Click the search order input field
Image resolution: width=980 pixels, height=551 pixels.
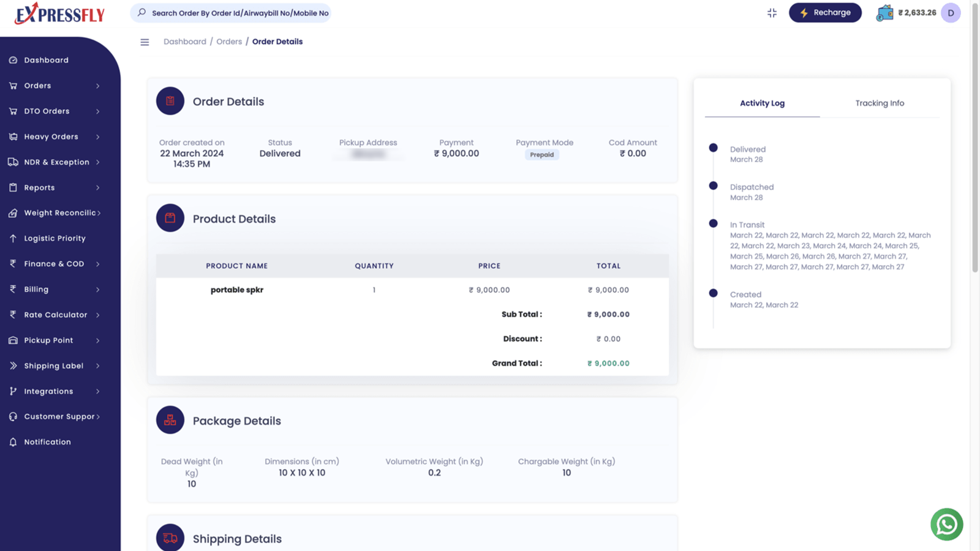coord(231,12)
